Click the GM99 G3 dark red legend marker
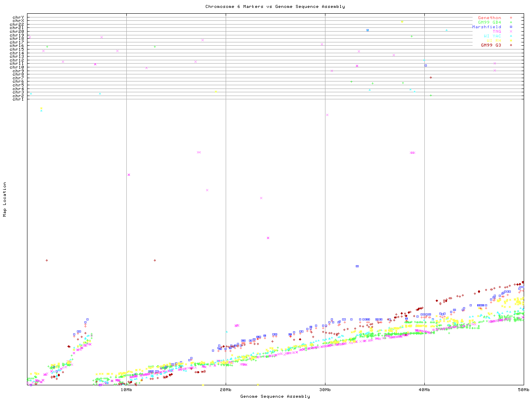Viewport: 532px width, 399px height. (511, 45)
